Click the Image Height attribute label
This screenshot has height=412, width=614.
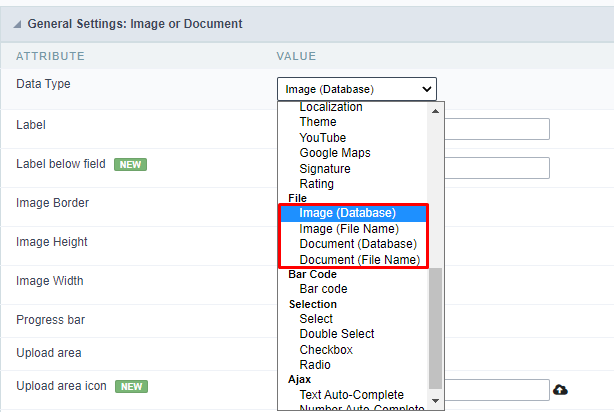point(52,242)
